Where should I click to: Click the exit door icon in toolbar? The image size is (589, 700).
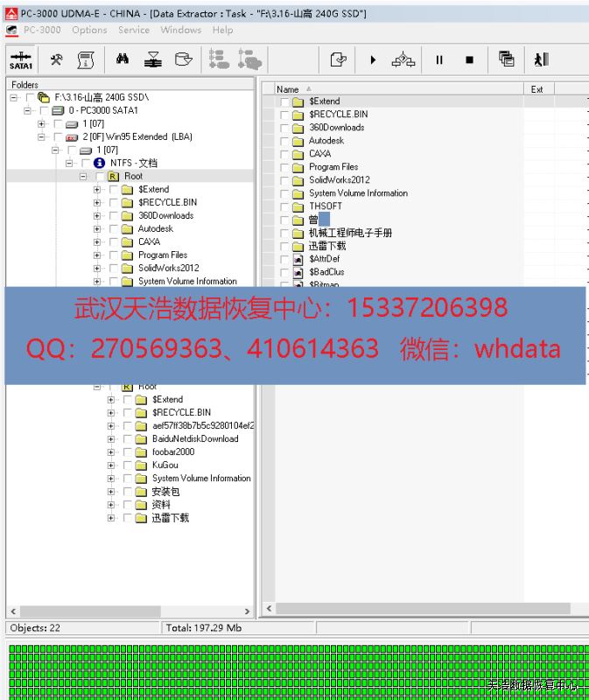541,60
